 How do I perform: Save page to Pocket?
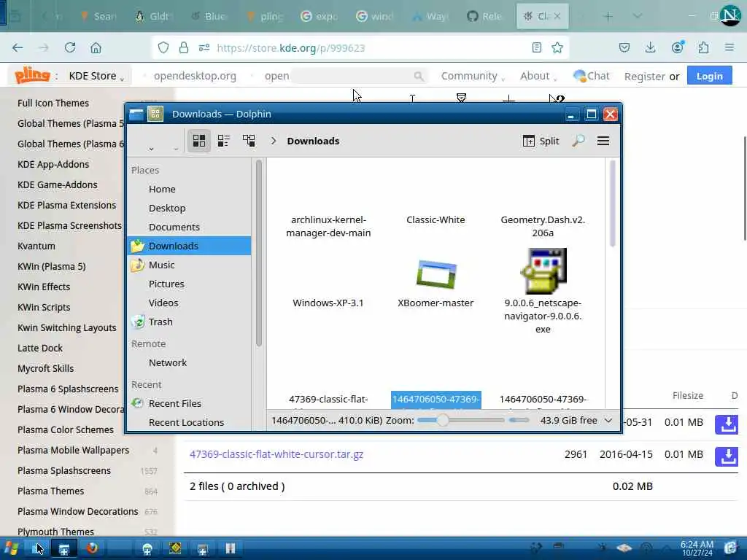[x=624, y=47]
